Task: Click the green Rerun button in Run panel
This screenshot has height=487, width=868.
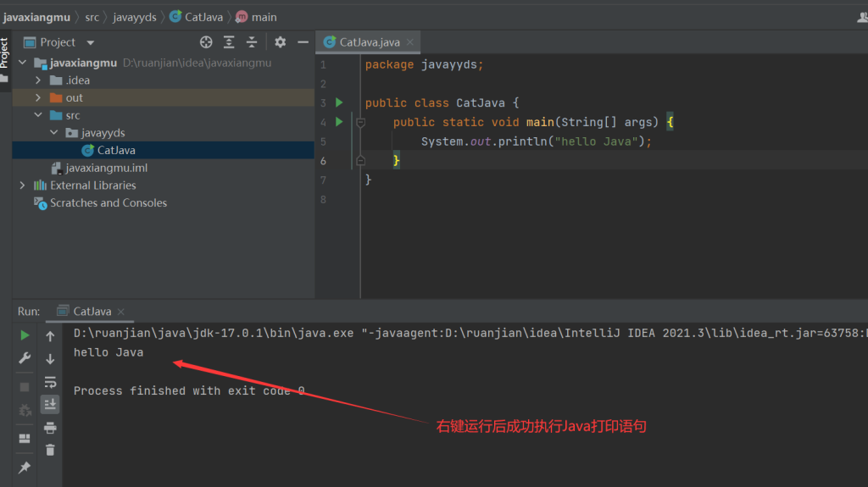Action: click(25, 335)
